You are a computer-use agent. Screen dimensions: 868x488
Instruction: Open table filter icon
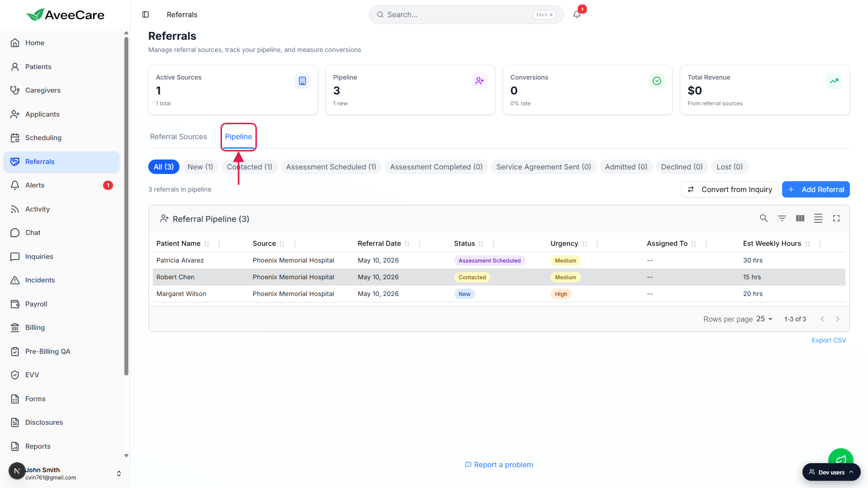click(782, 218)
